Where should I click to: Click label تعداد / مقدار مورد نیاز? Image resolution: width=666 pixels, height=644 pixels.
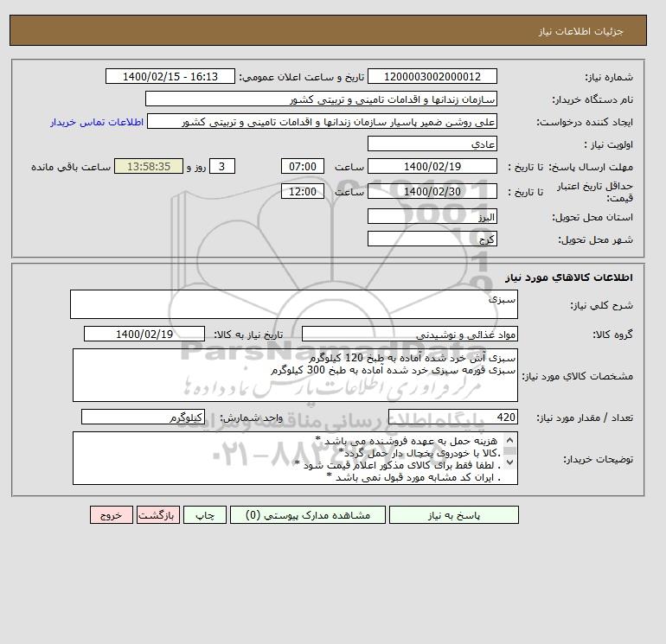coord(585,418)
